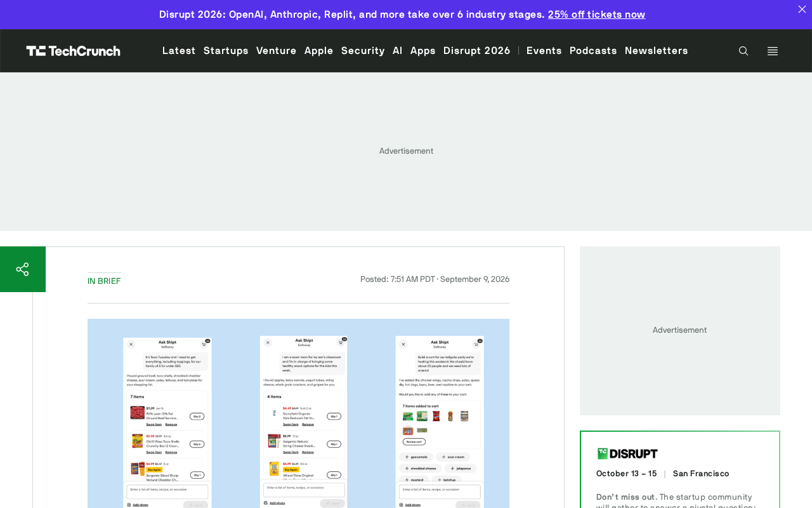This screenshot has height=508, width=812.
Task: Open the Podcasts nav item
Action: coord(593,50)
